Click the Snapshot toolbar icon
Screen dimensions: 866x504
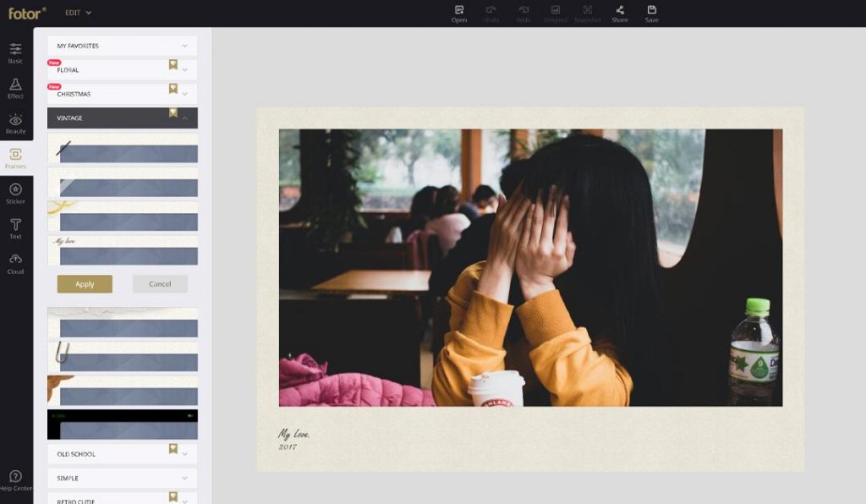coord(587,14)
